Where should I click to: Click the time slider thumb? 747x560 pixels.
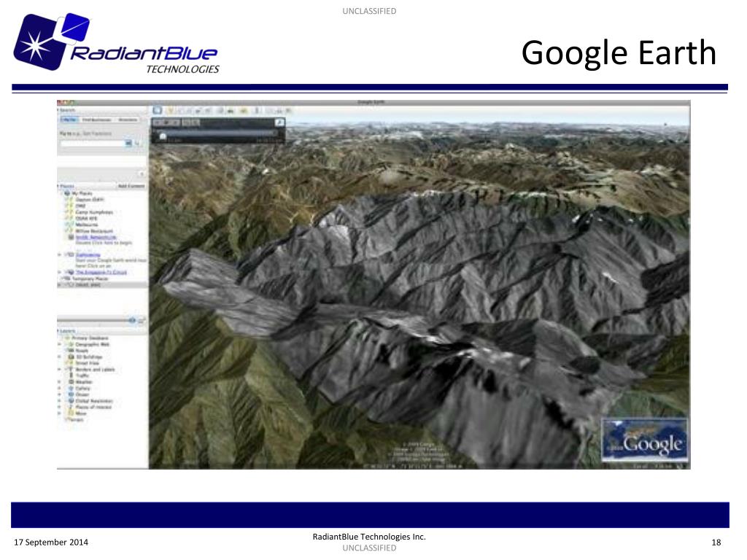coord(163,136)
